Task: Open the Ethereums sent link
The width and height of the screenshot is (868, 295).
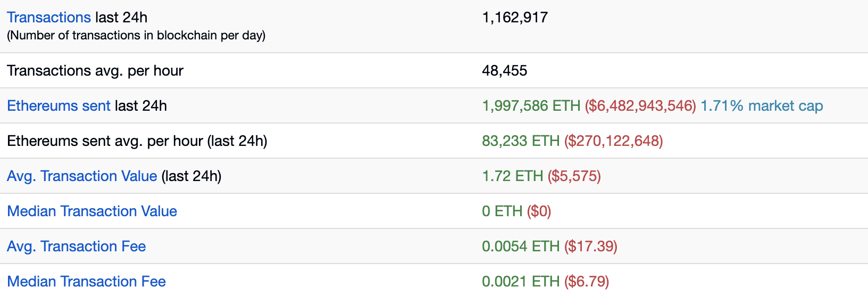Action: click(59, 106)
